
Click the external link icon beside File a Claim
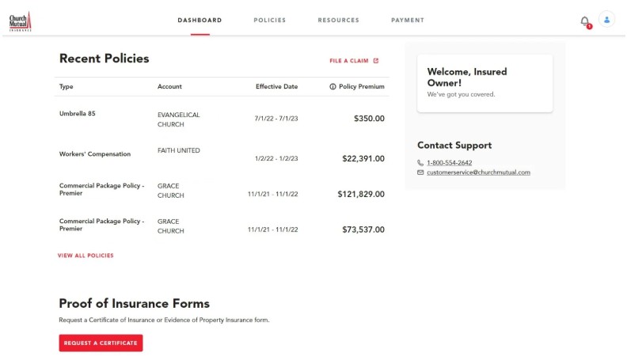[x=376, y=60]
